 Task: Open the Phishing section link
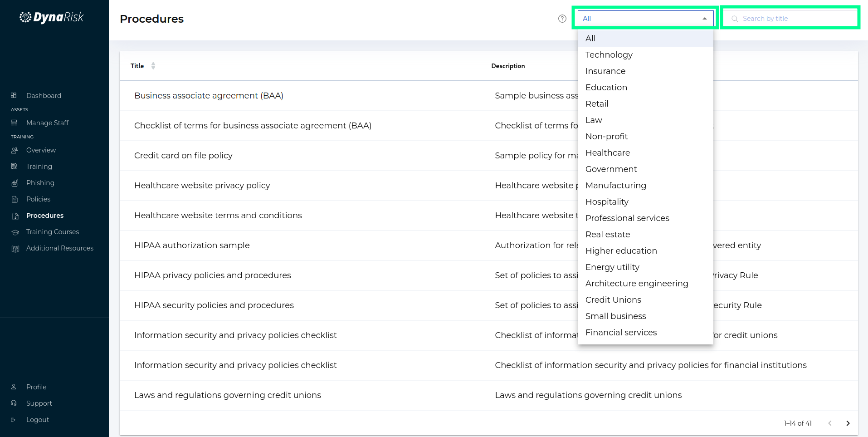point(40,183)
